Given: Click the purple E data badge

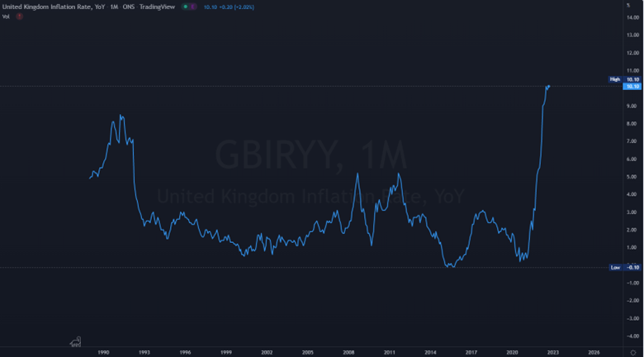Looking at the screenshot, I should click(x=193, y=7).
